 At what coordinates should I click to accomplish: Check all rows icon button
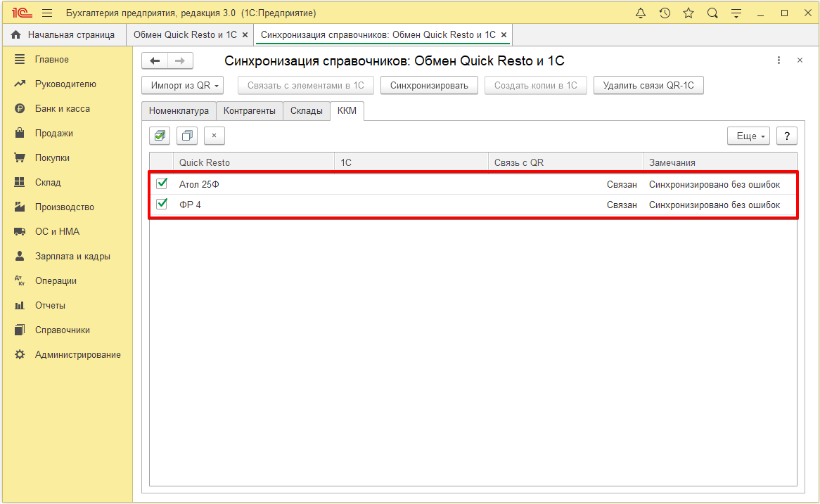(160, 136)
